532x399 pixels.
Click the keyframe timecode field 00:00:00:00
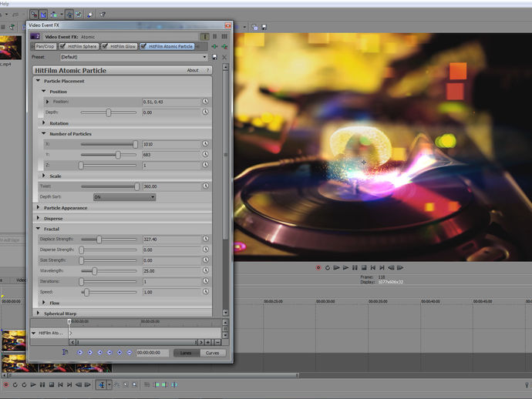coord(153,353)
